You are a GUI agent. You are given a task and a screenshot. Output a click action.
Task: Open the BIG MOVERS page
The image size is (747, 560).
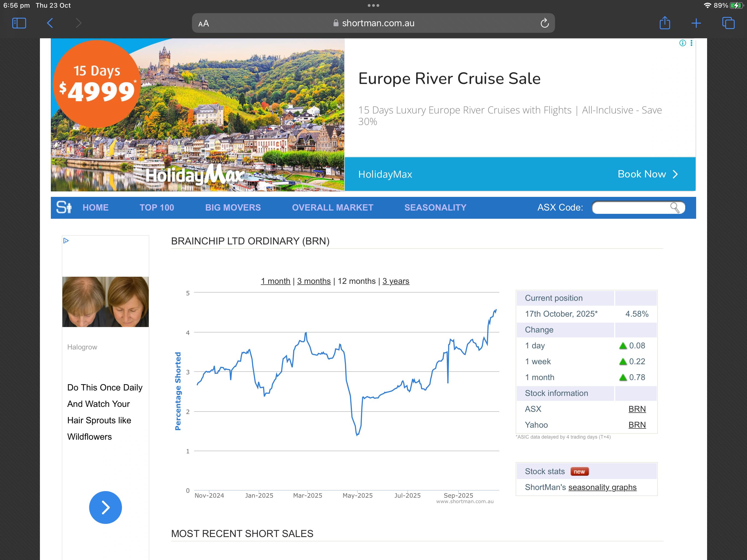pyautogui.click(x=233, y=207)
